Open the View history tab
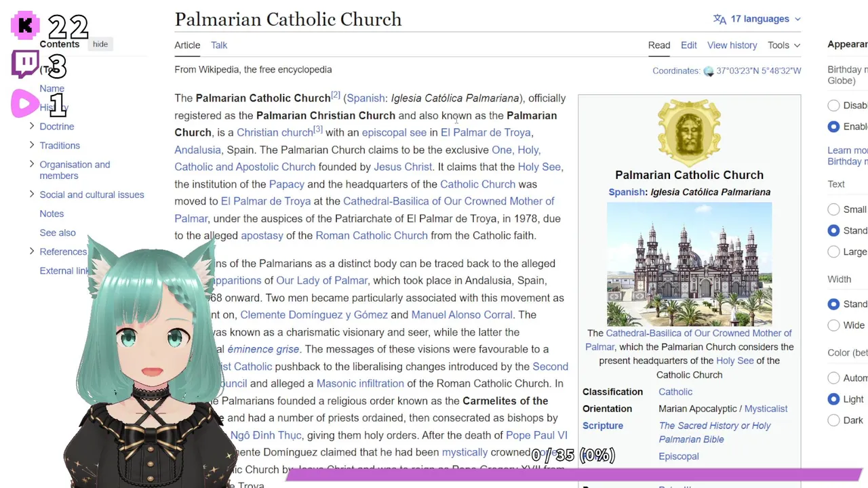The image size is (868, 488). (732, 45)
